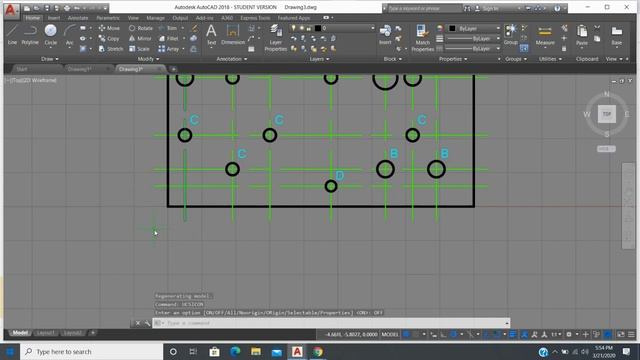Image resolution: width=640 pixels, height=360 pixels.
Task: Click the Trim tool
Action: [x=168, y=28]
